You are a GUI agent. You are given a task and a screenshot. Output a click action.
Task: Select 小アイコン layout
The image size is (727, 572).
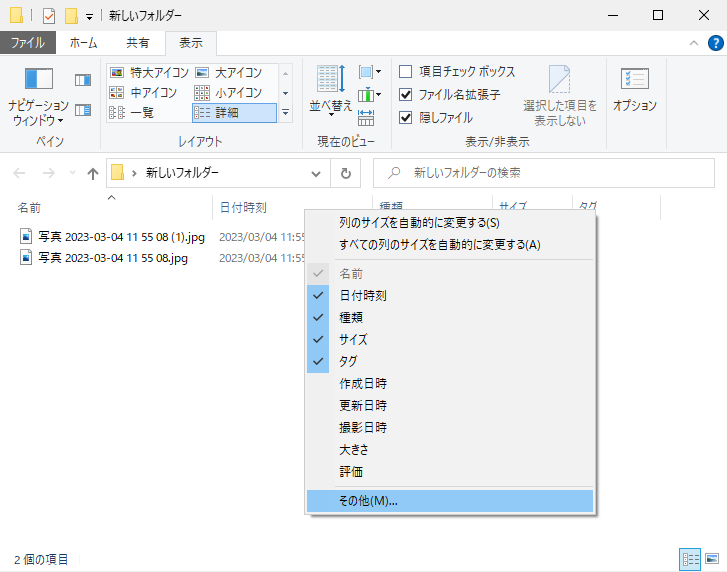pyautogui.click(x=235, y=93)
